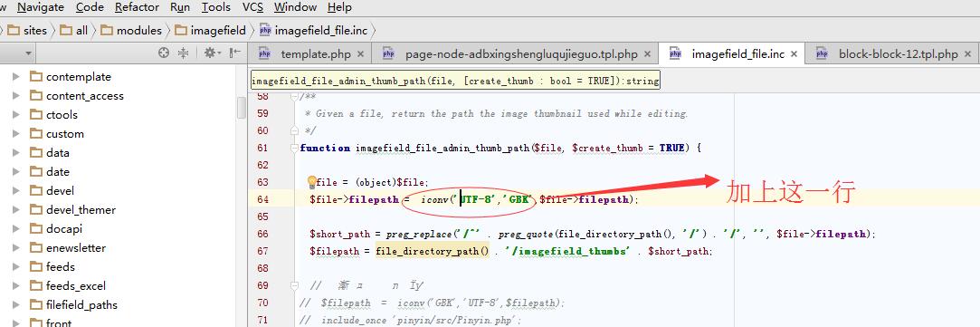980x327 pixels.
Task: Expand the custom folder
Action: [16, 134]
